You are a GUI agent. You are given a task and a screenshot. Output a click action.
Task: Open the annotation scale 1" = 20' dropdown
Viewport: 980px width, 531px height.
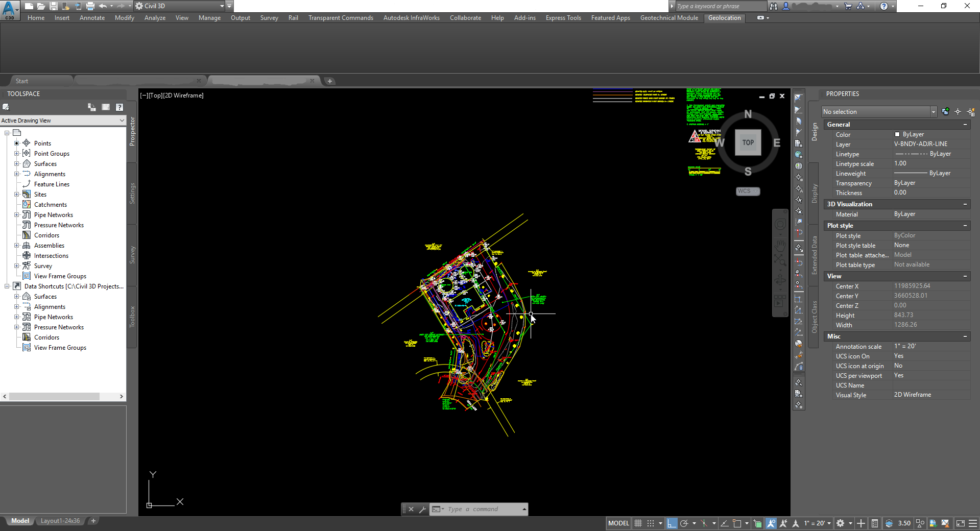click(x=818, y=523)
